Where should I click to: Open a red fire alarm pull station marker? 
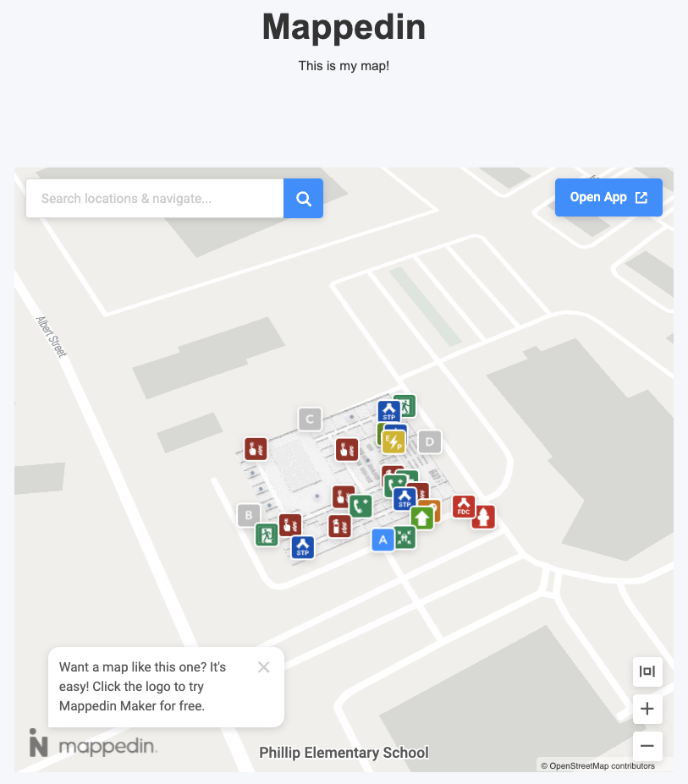(254, 447)
